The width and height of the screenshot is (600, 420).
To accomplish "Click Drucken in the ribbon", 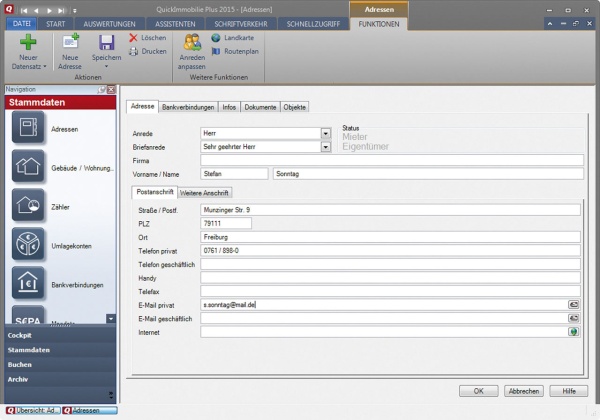I will [x=148, y=51].
